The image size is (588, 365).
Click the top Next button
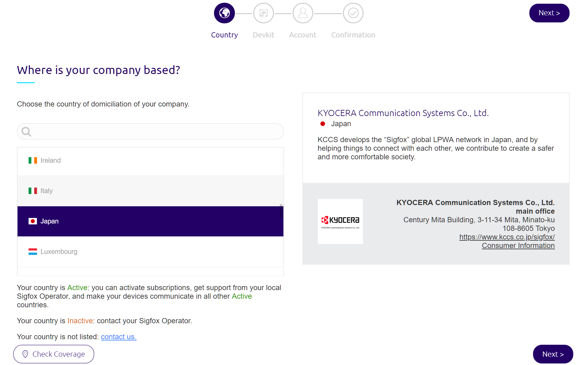coord(549,13)
